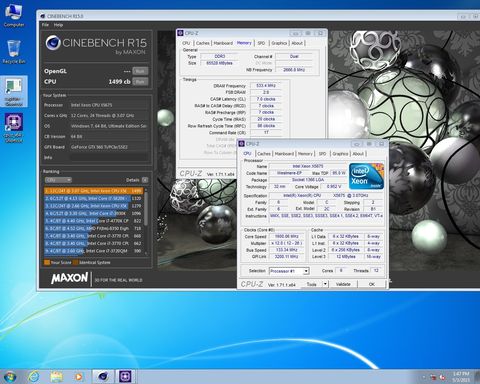Viewport: 480px width, 384px height.
Task: Open the Help menu in Cinebench
Action: point(58,25)
